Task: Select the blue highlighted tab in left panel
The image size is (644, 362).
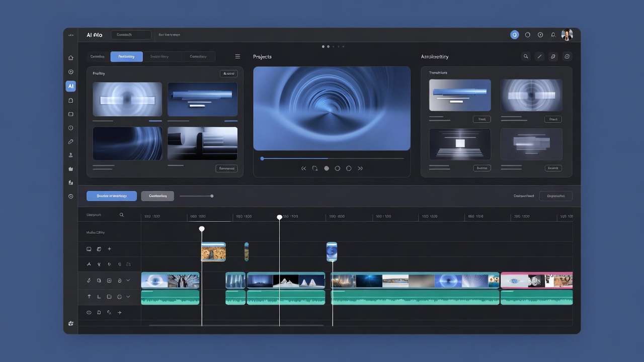Action: (126, 56)
